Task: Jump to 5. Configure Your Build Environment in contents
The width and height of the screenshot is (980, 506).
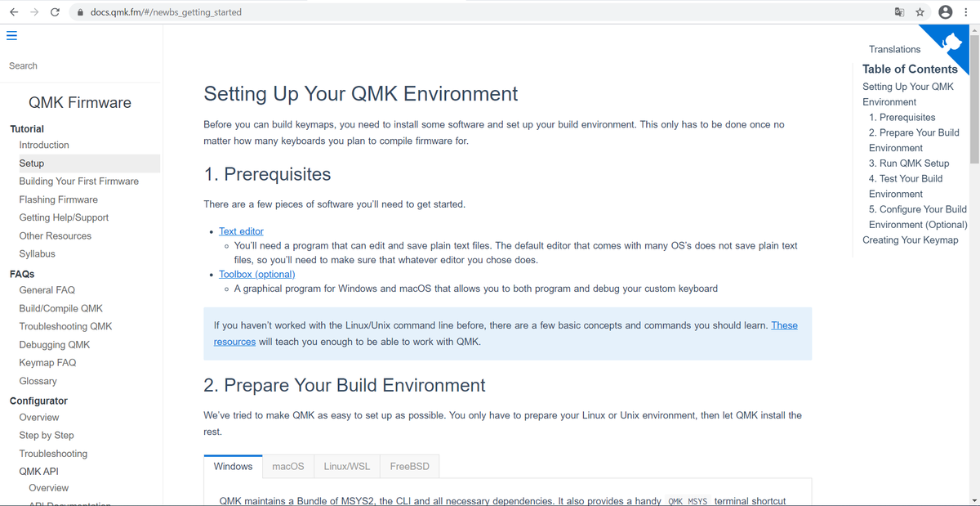Action: tap(918, 217)
